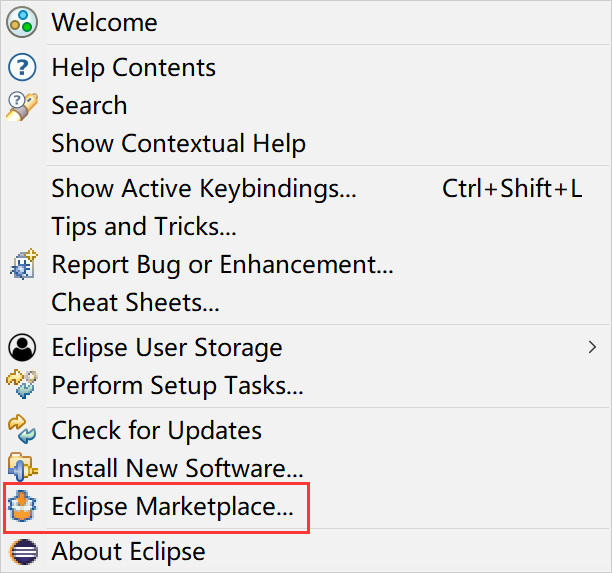Click the Perform Setup Tasks icon
This screenshot has width=612, height=573.
coord(22,384)
